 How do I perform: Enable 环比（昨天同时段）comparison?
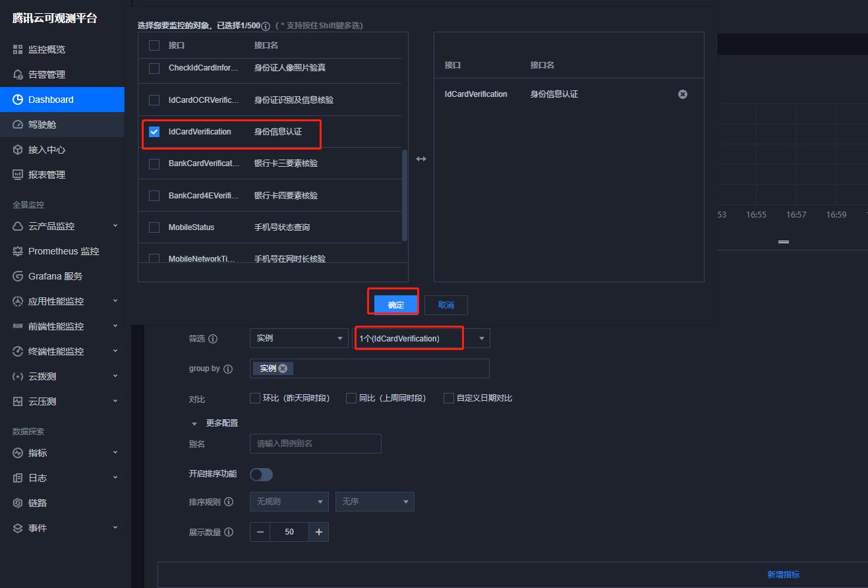[255, 398]
